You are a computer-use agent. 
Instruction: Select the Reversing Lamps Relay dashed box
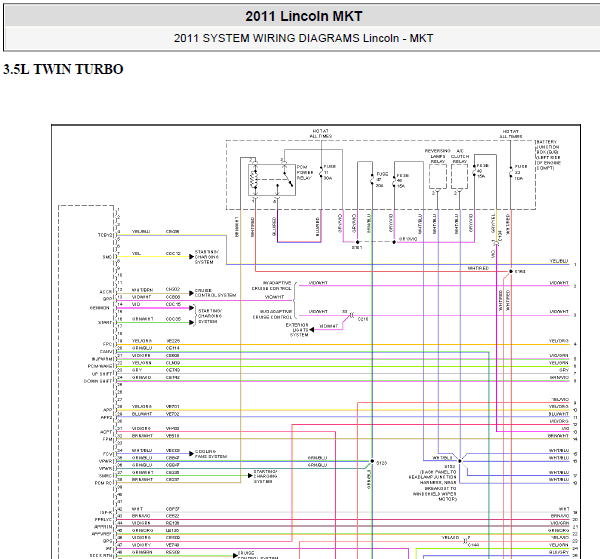[438, 177]
